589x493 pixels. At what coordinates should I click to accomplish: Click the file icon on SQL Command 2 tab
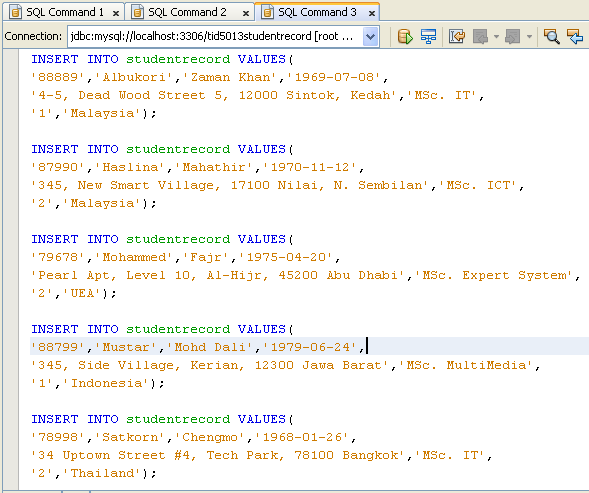(x=137, y=12)
